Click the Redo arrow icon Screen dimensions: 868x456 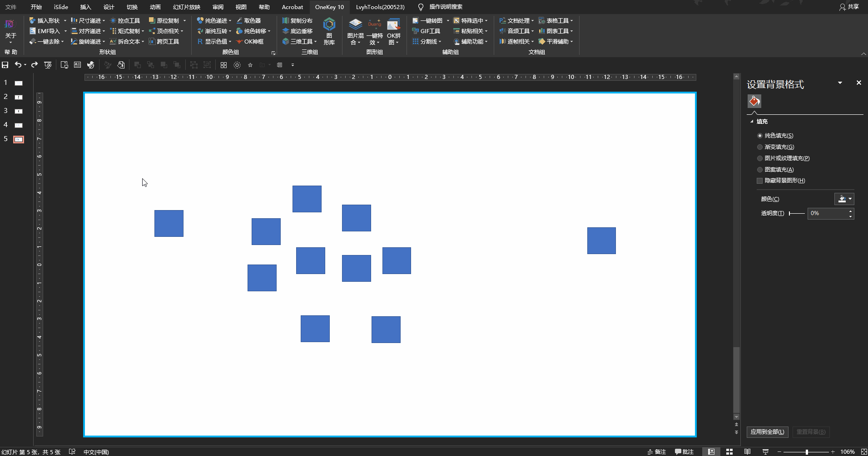[35, 65]
